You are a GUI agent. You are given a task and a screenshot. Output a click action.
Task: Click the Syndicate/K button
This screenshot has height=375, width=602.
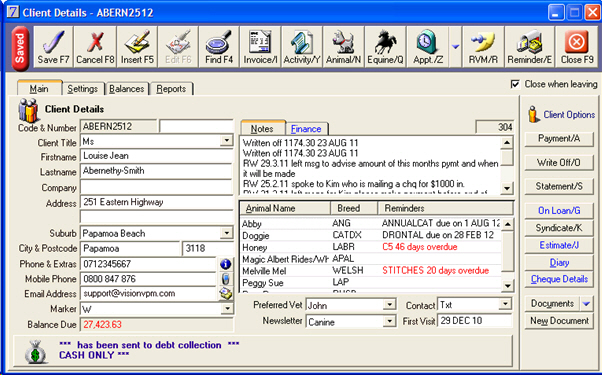559,228
